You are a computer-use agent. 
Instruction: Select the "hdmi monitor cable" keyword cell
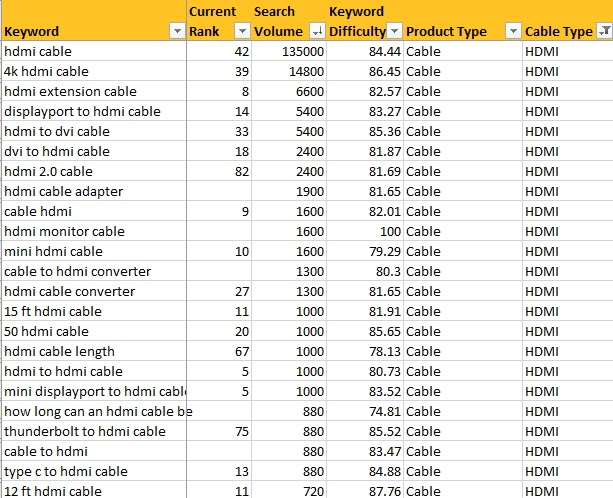click(x=64, y=231)
